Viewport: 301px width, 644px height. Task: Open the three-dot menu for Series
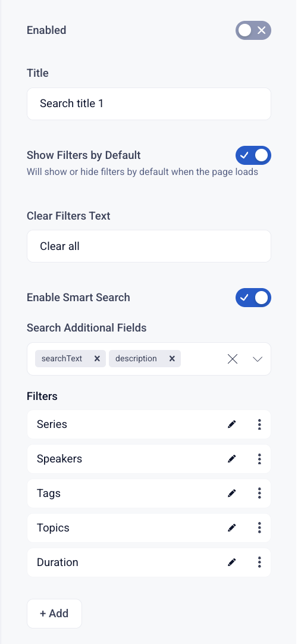click(259, 424)
